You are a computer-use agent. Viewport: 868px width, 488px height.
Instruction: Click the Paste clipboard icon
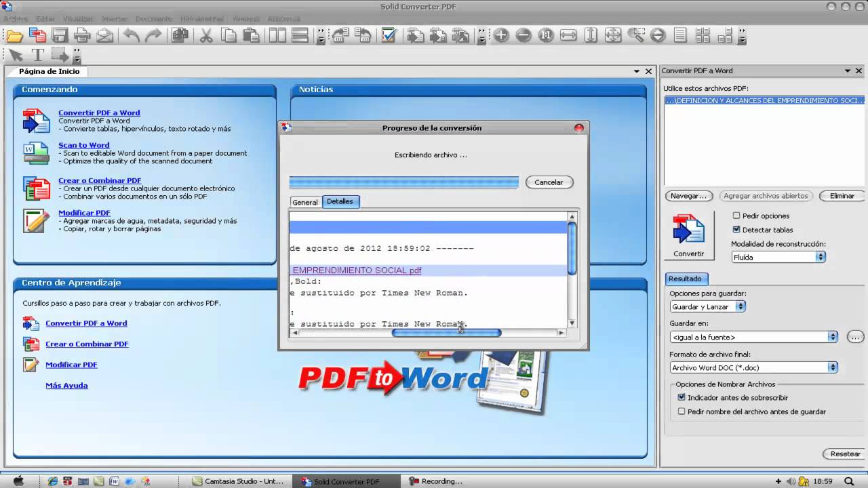point(251,36)
